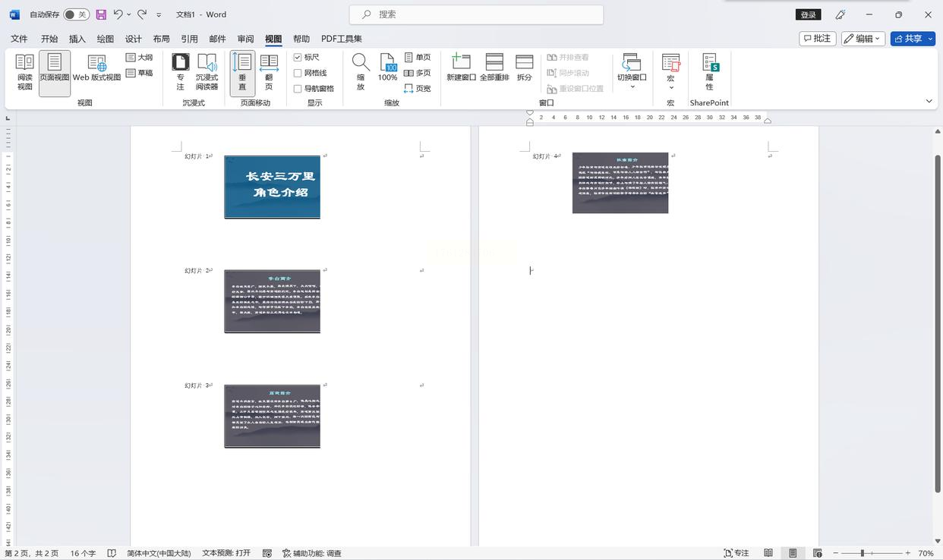Click the Share button (共享)
The image size is (943, 560).
pos(908,38)
